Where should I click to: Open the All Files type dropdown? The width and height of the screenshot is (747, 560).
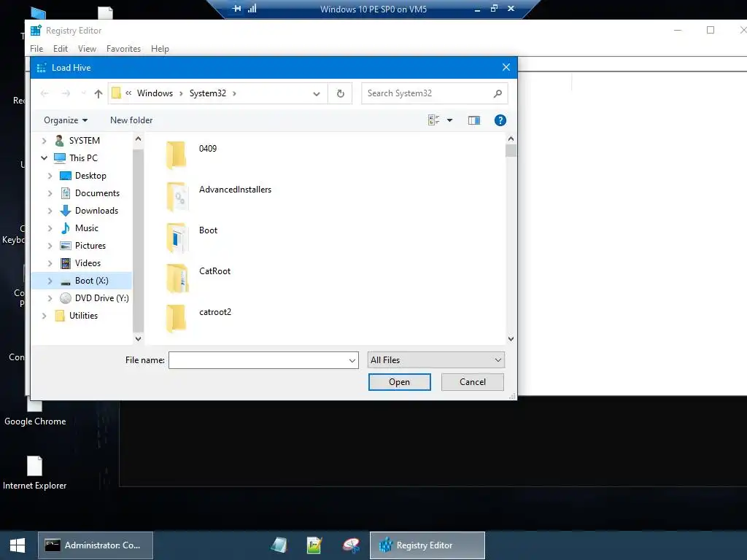click(436, 360)
